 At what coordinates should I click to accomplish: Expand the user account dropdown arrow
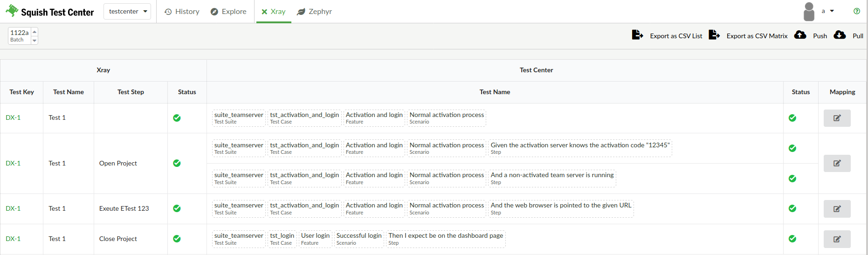pos(832,11)
